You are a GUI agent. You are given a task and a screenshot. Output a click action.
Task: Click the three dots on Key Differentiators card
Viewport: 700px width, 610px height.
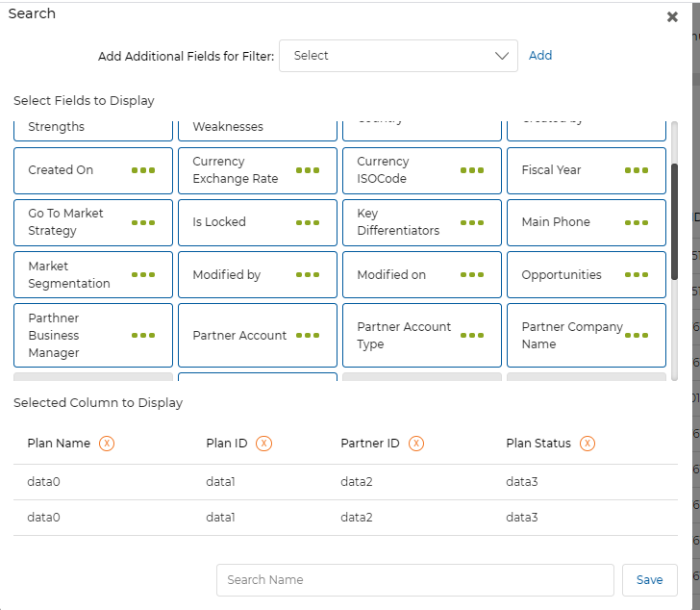click(472, 222)
